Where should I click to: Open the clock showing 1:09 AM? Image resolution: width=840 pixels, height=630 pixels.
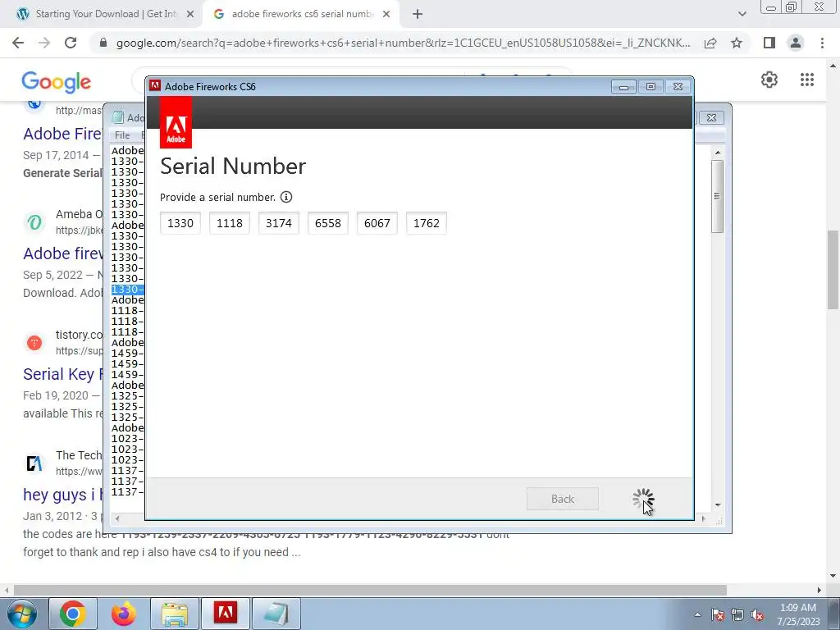798,614
